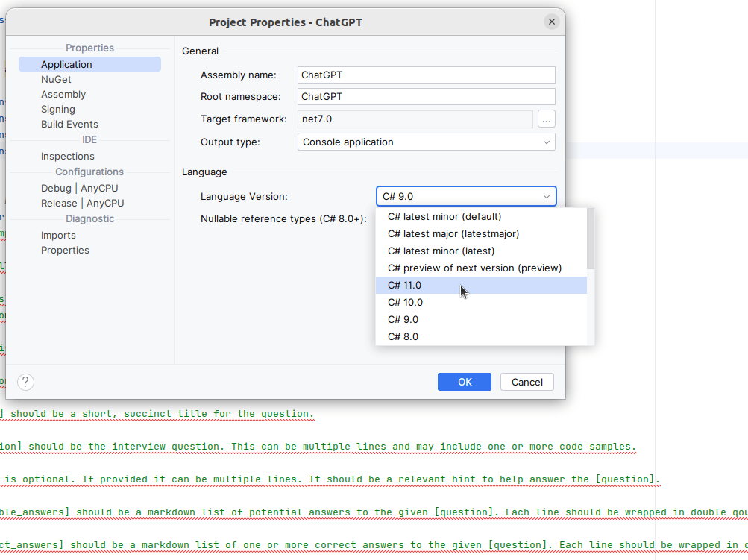This screenshot has width=748, height=560.
Task: Open the Target framework browse (...) dialog
Action: [546, 119]
